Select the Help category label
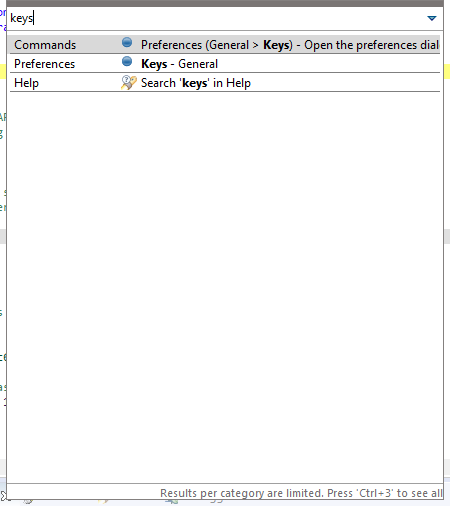450x506 pixels. pos(26,83)
